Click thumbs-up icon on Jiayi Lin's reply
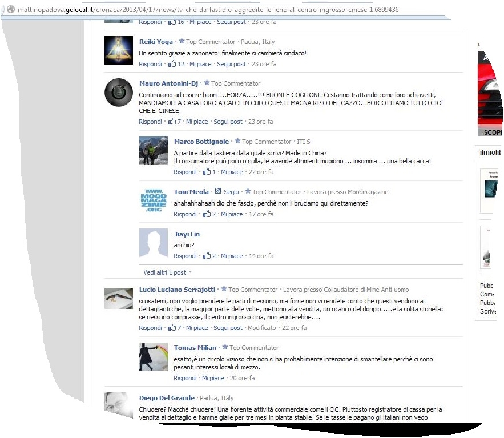504x438 pixels. click(207, 256)
